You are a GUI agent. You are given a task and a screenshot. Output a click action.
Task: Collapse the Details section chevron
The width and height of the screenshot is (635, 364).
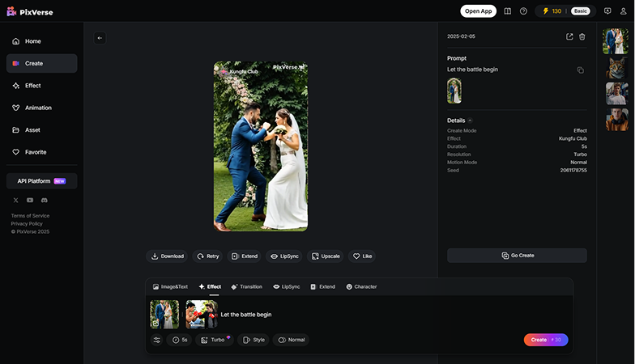[470, 121]
